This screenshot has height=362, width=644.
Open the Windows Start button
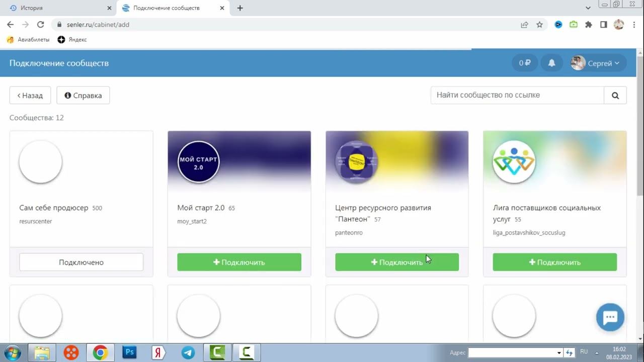point(12,353)
